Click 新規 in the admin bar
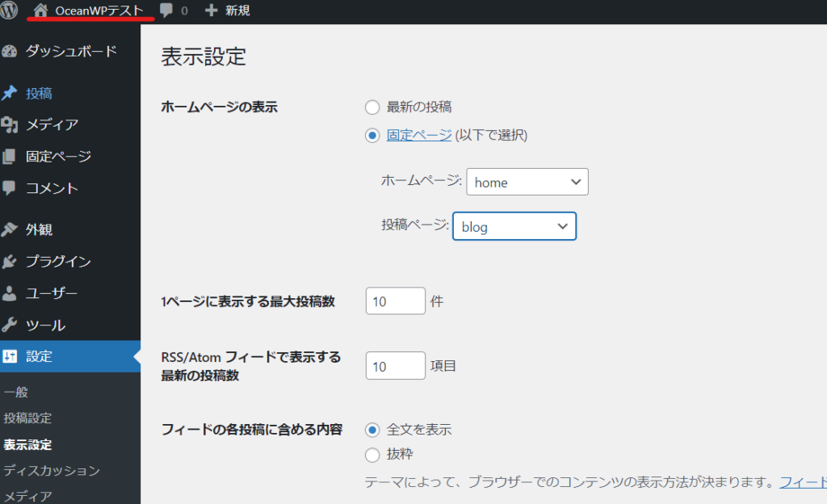The width and height of the screenshot is (827, 504). (x=237, y=10)
